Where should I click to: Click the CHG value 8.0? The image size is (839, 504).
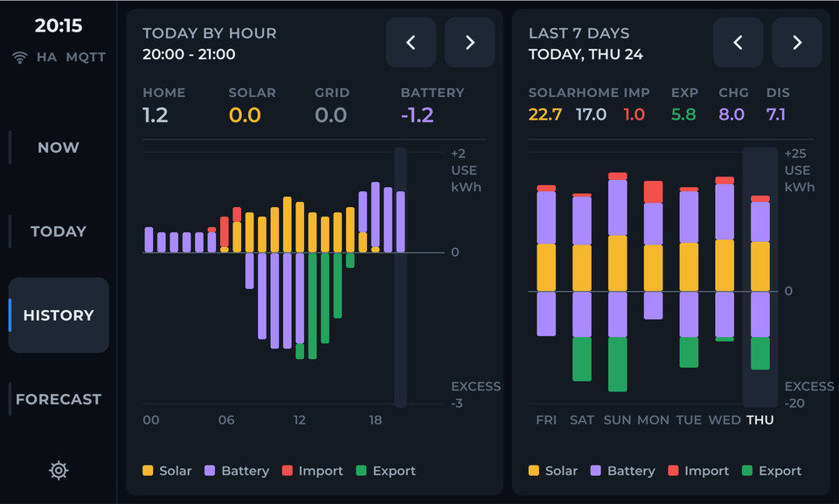click(x=732, y=114)
